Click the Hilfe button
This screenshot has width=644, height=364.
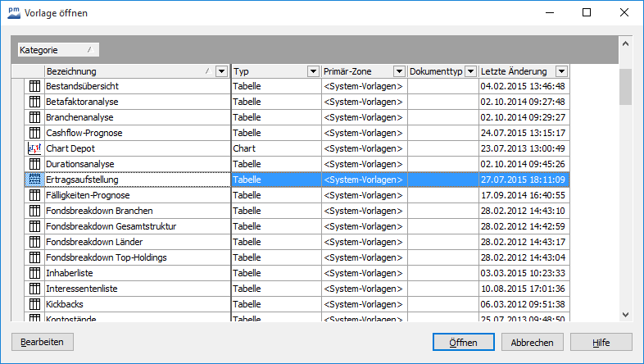coord(601,342)
